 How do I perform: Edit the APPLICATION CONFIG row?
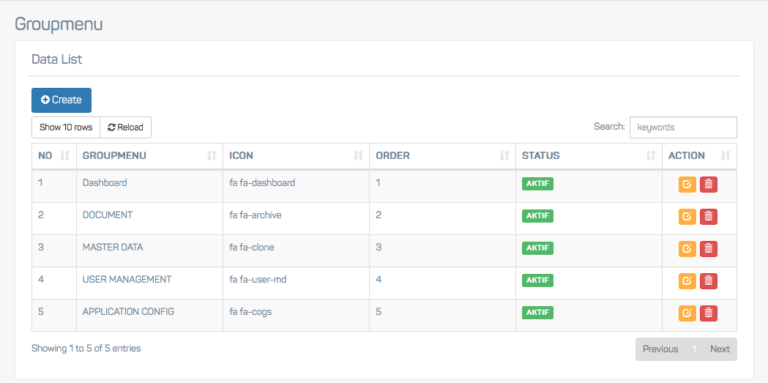[x=687, y=313]
